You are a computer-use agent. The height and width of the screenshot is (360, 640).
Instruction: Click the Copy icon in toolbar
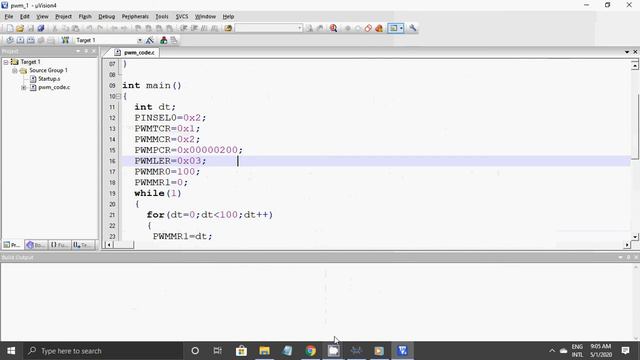click(x=65, y=28)
